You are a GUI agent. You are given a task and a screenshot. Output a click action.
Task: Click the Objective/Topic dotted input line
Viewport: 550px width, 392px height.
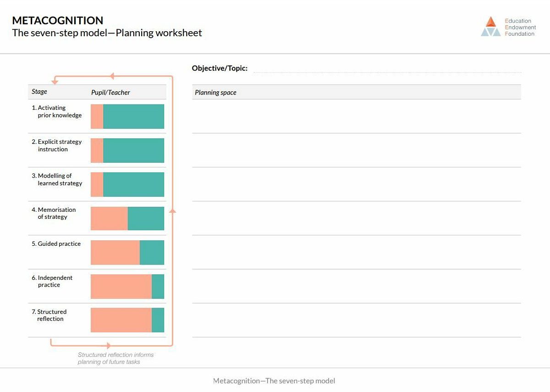(x=388, y=69)
